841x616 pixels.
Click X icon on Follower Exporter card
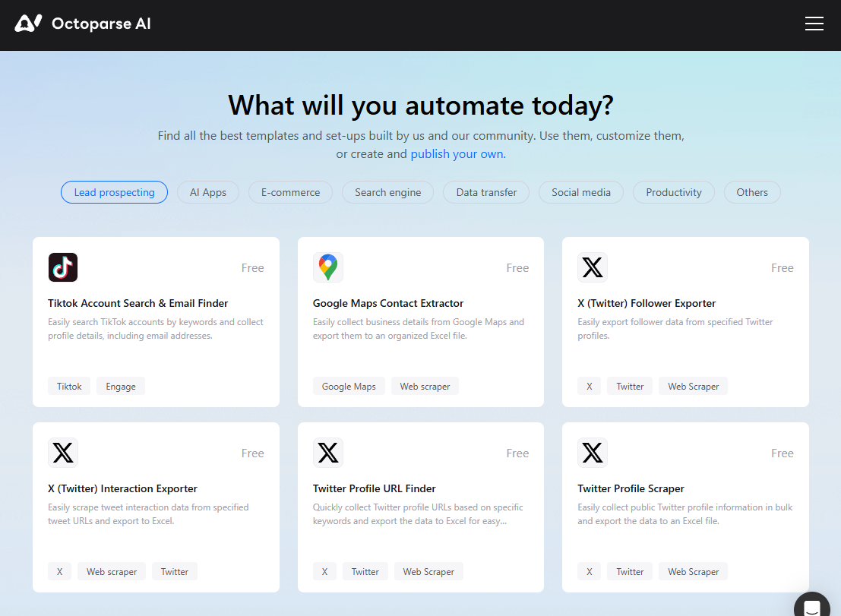(x=593, y=267)
